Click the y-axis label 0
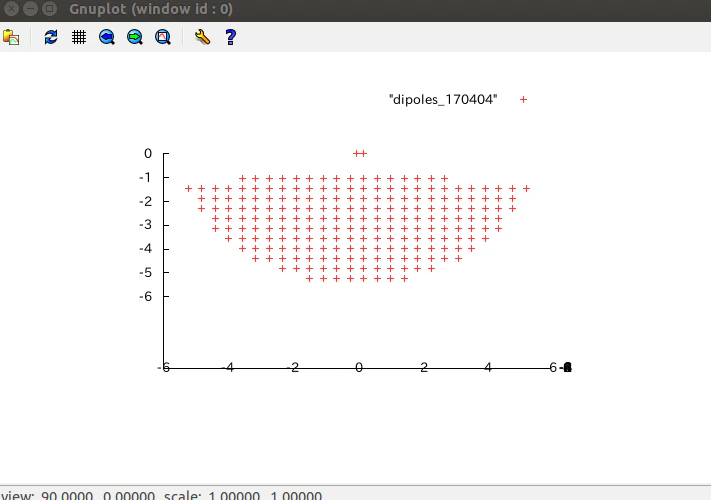 point(148,154)
